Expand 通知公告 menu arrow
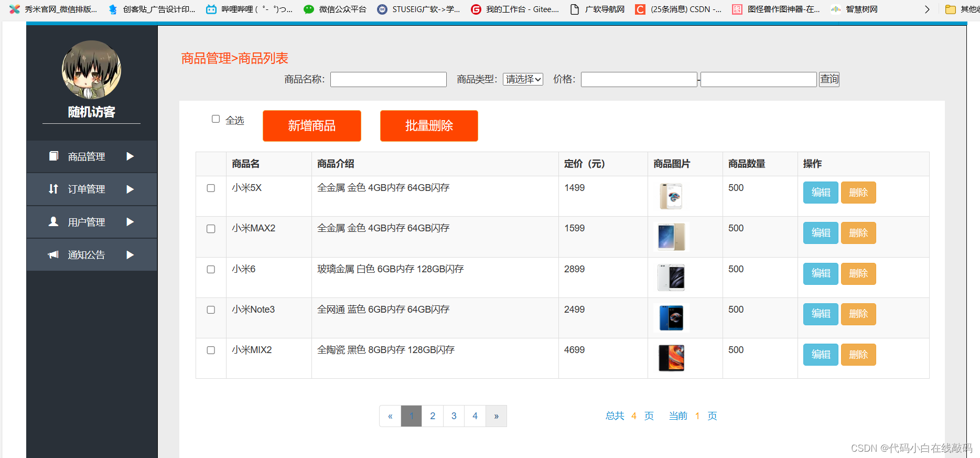Image resolution: width=980 pixels, height=458 pixels. [x=130, y=254]
